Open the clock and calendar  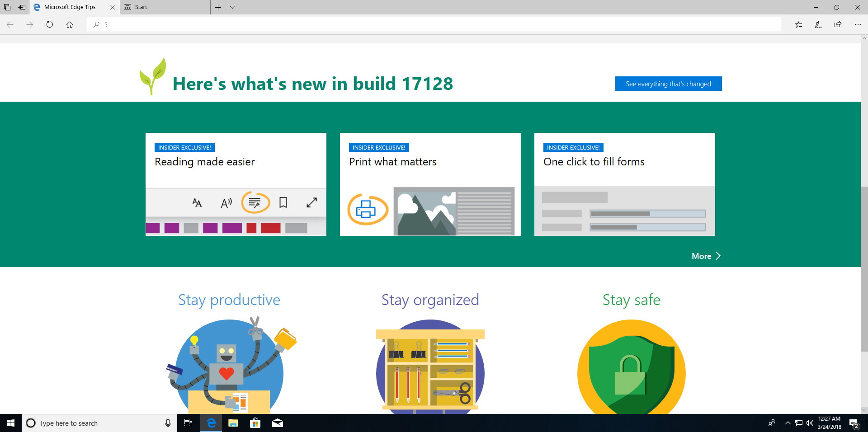[x=830, y=423]
